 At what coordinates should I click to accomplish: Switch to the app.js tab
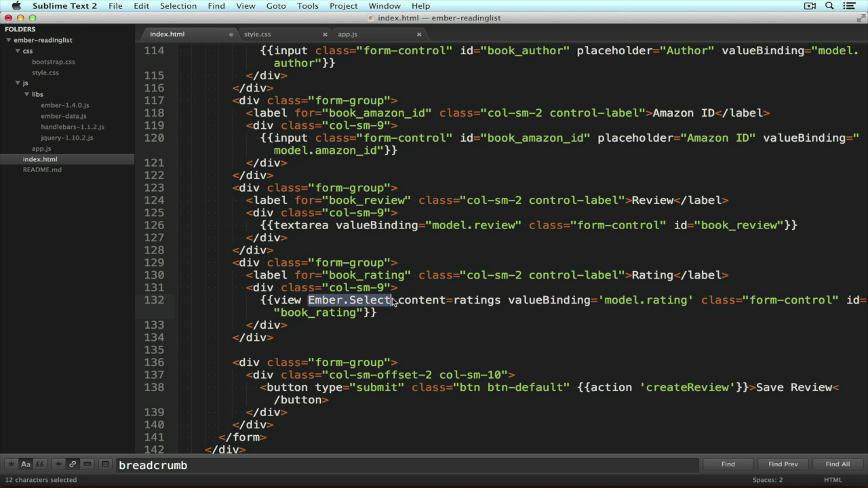[x=347, y=34]
